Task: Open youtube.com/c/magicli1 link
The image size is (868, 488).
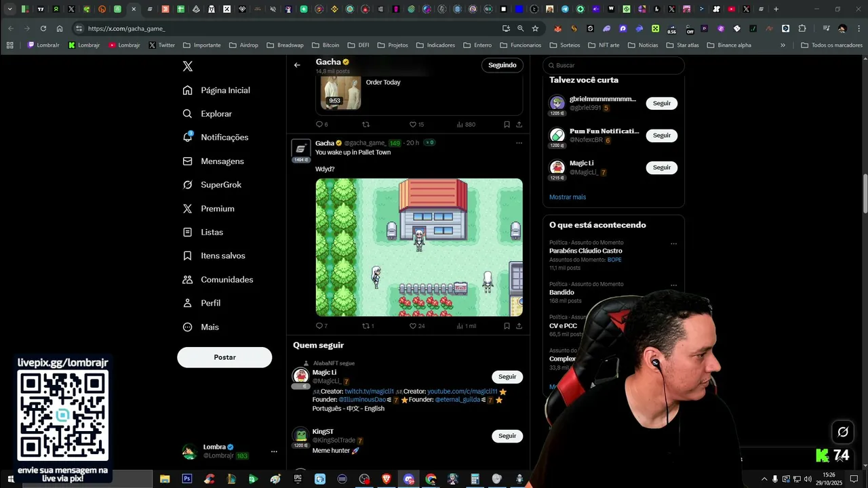Action: 462,392
